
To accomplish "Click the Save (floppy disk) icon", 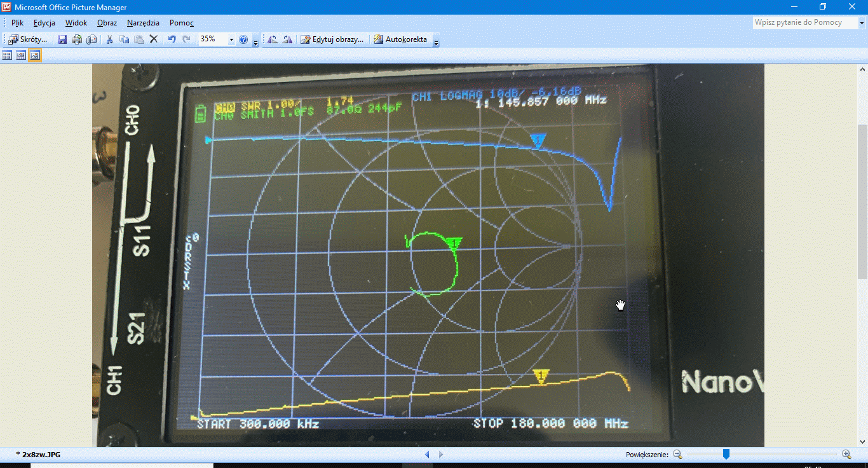I will tap(62, 39).
